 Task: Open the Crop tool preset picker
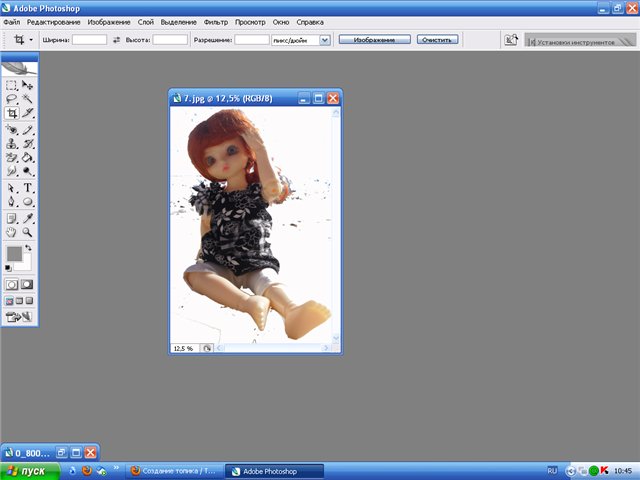[x=22, y=40]
